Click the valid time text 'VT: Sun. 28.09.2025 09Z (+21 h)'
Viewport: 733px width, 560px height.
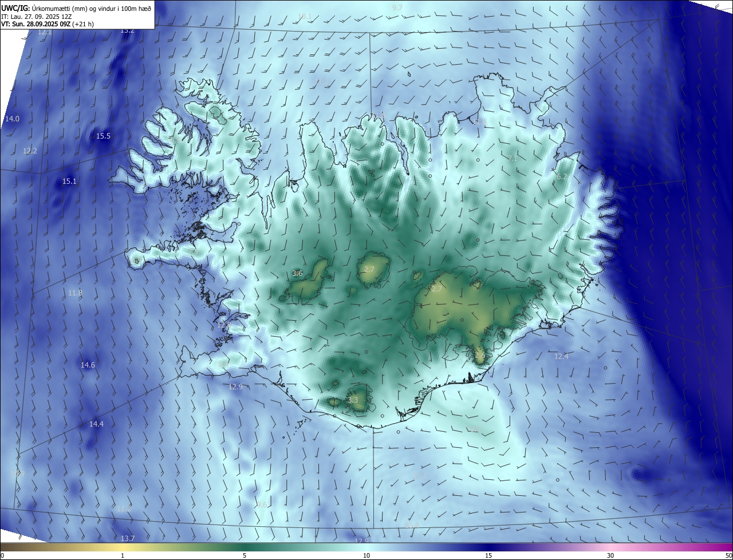point(48,24)
